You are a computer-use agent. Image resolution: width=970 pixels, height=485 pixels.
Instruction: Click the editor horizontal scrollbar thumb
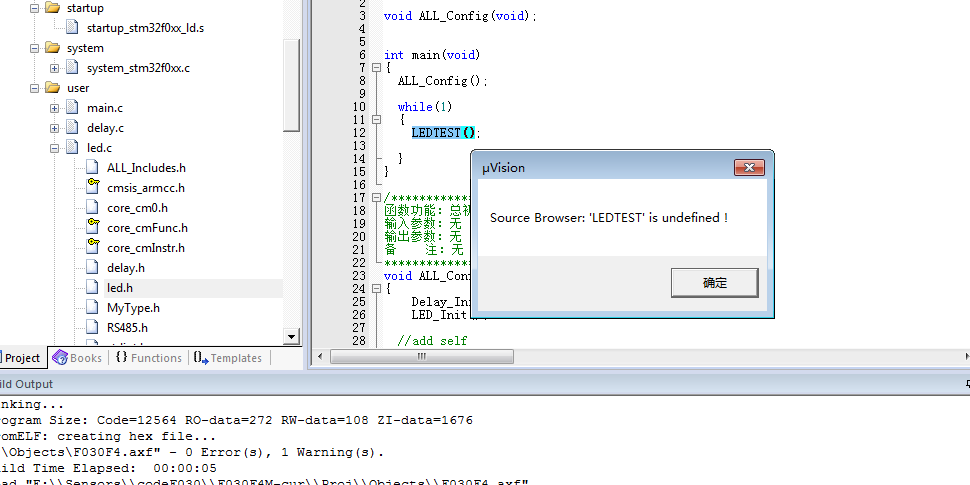(x=422, y=356)
